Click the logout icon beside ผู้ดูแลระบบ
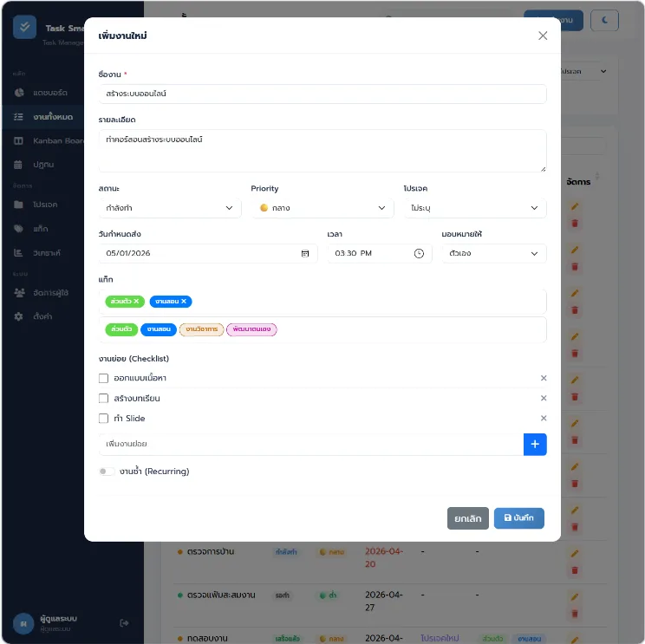Image resolution: width=645 pixels, height=644 pixels. coord(124,623)
